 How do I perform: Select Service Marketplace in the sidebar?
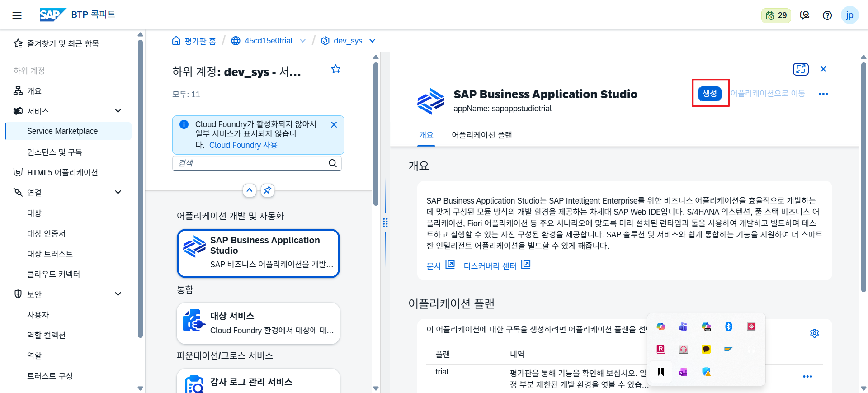[x=68, y=131]
